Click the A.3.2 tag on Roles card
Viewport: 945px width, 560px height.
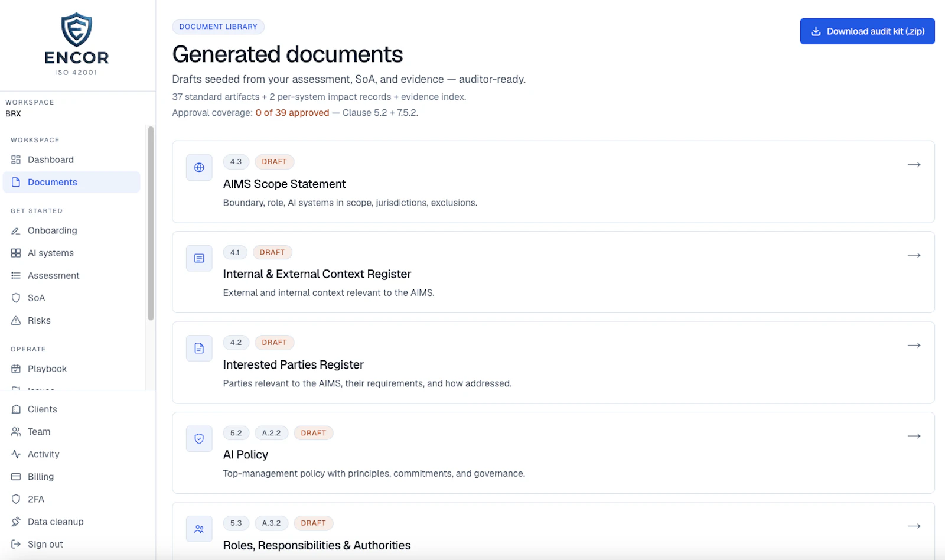tap(271, 523)
